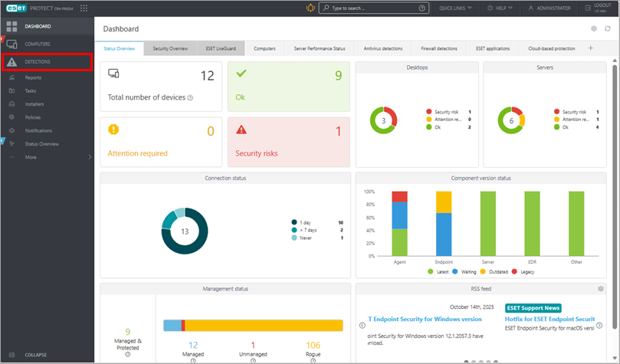Viewport: 620px width, 364px height.
Task: Open the app launcher grid icon
Action: [x=84, y=8]
